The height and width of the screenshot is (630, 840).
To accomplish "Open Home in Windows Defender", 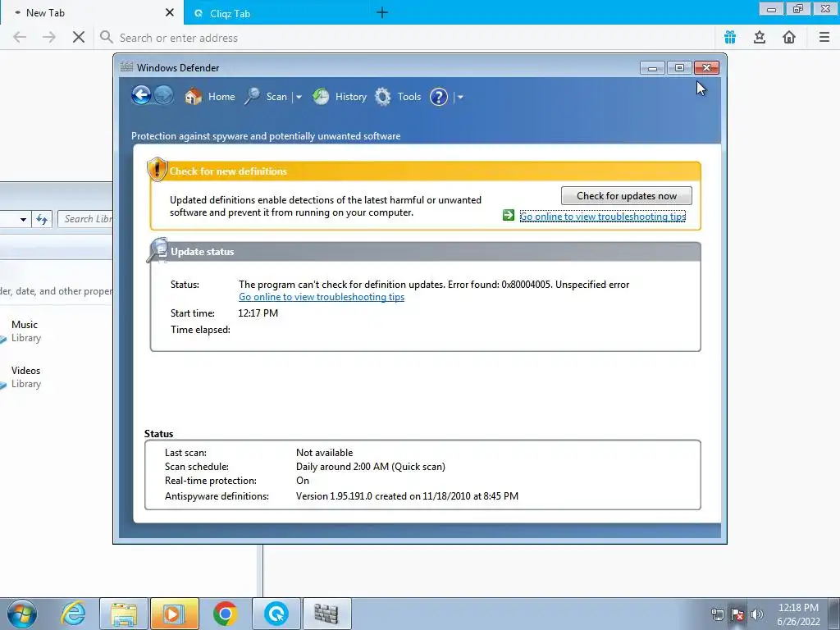I will [x=209, y=97].
